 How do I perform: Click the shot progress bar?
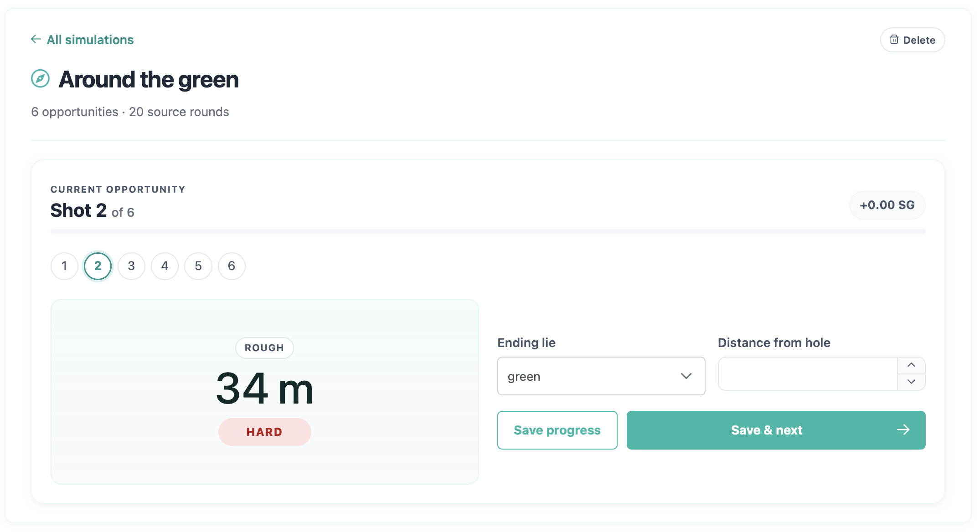(x=488, y=231)
